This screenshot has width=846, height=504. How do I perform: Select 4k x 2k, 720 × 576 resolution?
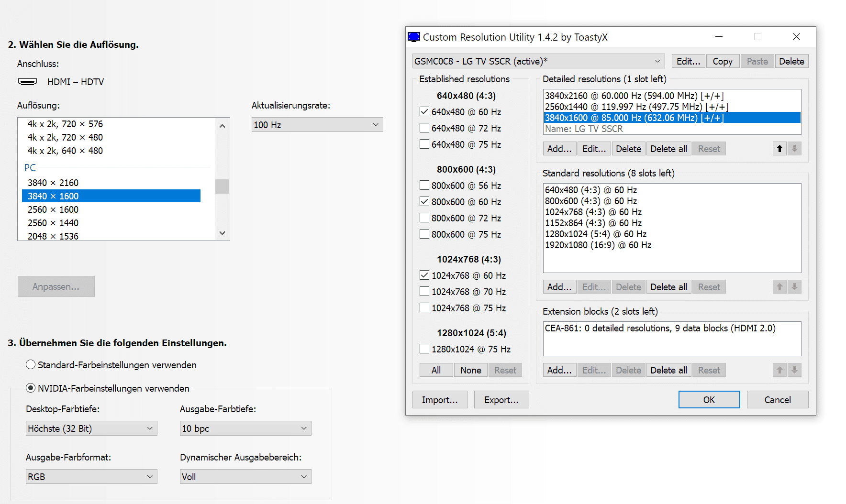[111, 124]
